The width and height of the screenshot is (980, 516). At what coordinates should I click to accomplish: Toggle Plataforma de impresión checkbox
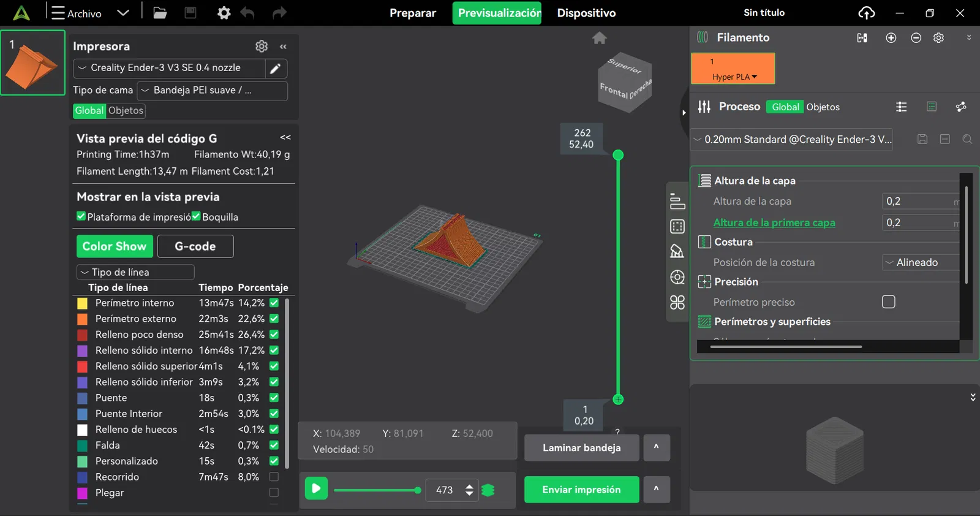tap(81, 216)
